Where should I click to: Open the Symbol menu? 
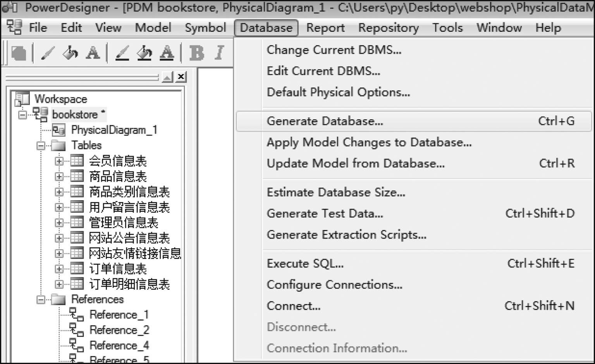pos(205,28)
